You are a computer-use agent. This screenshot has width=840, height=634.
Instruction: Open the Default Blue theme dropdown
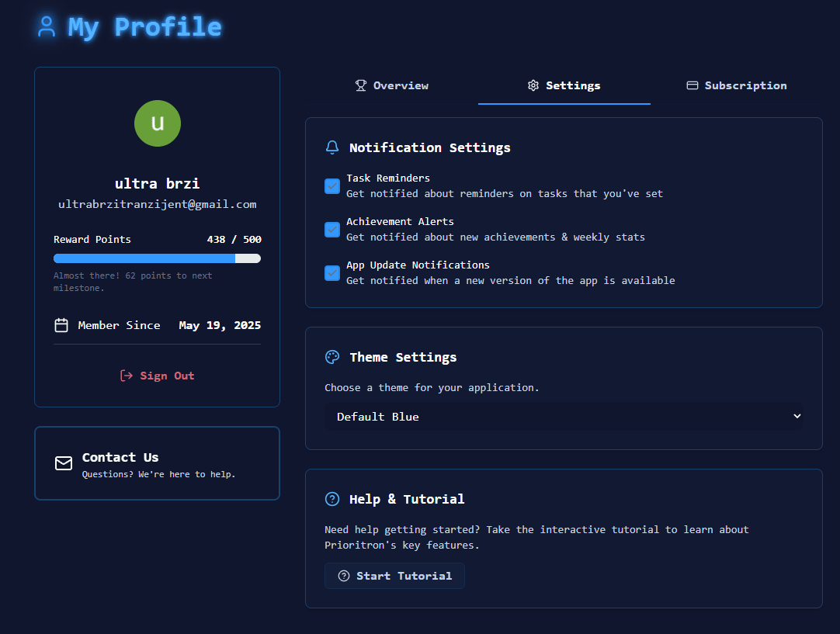pos(564,416)
